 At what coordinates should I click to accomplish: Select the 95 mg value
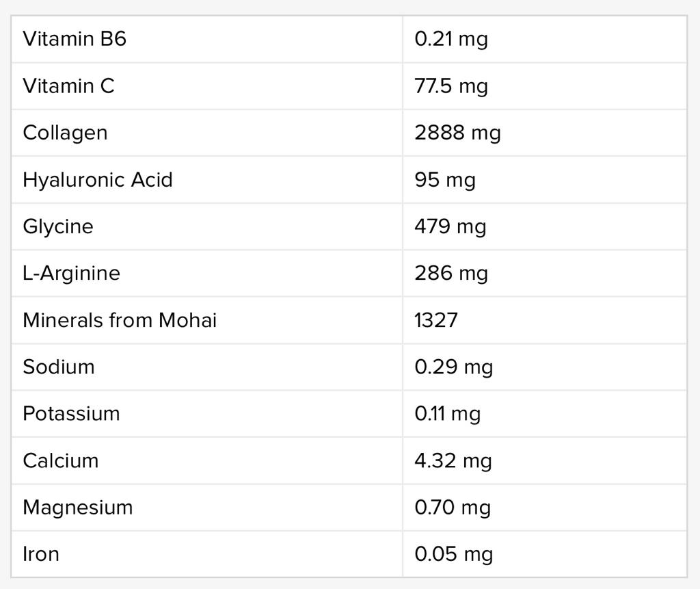pos(444,180)
